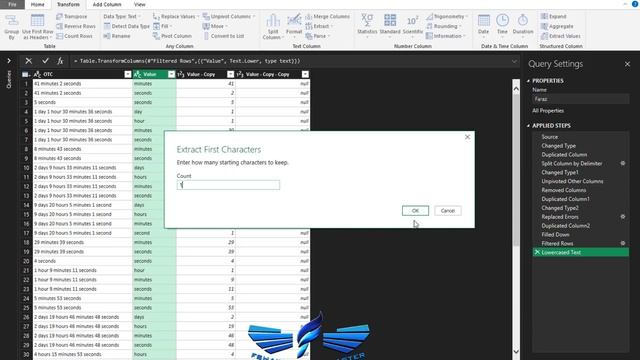Open Value - Copy - Copy filter dropdown
The image size is (640, 360).
point(305,74)
